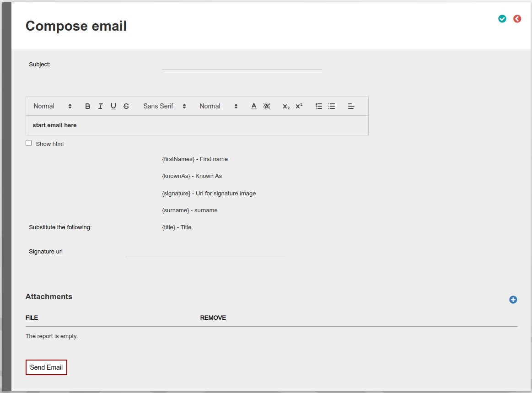Open the text background color picker
Screen dimensions: 532x393
[267, 106]
